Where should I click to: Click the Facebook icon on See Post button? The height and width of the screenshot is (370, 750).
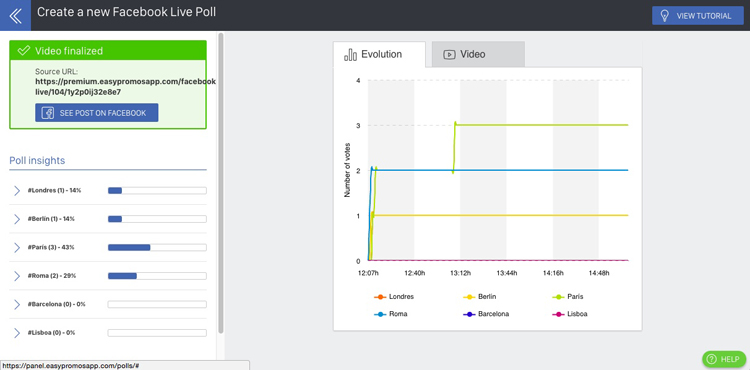[x=47, y=113]
